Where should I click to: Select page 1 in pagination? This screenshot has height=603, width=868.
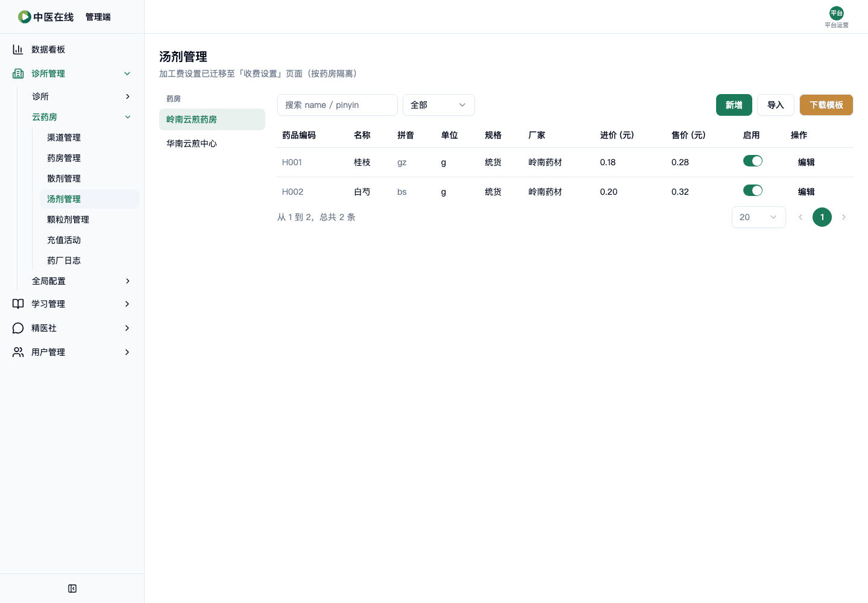pos(822,217)
